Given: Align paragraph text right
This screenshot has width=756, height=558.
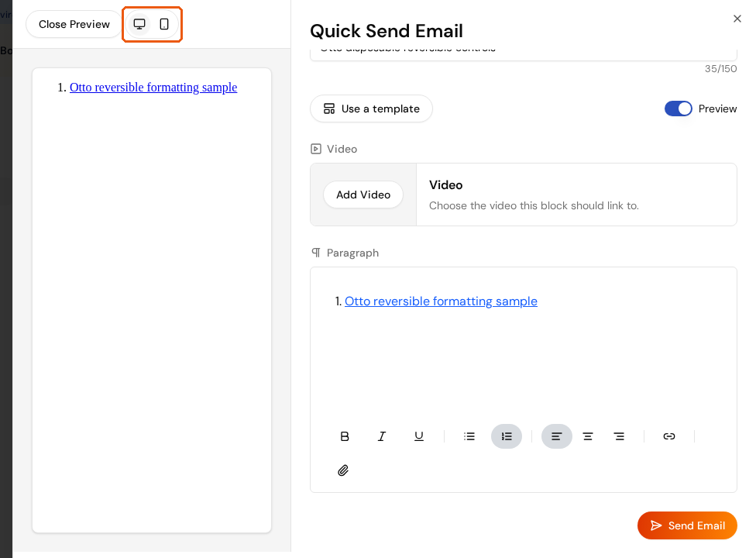Looking at the screenshot, I should [x=619, y=436].
